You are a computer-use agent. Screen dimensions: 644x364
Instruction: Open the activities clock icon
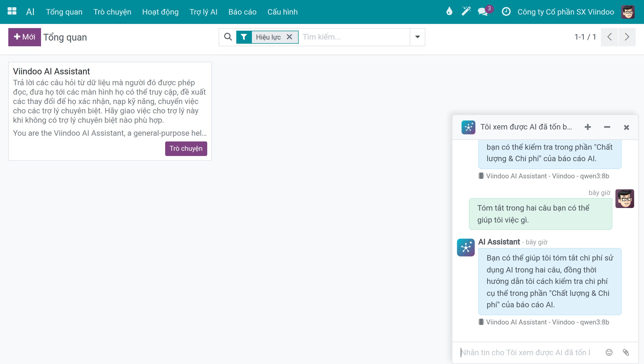tap(506, 11)
